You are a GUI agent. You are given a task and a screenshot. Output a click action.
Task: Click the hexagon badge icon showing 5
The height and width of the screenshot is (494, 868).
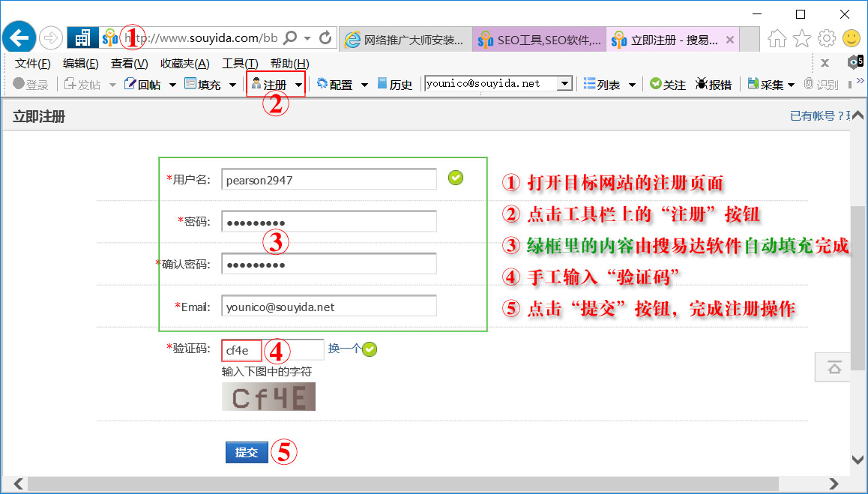point(856,61)
